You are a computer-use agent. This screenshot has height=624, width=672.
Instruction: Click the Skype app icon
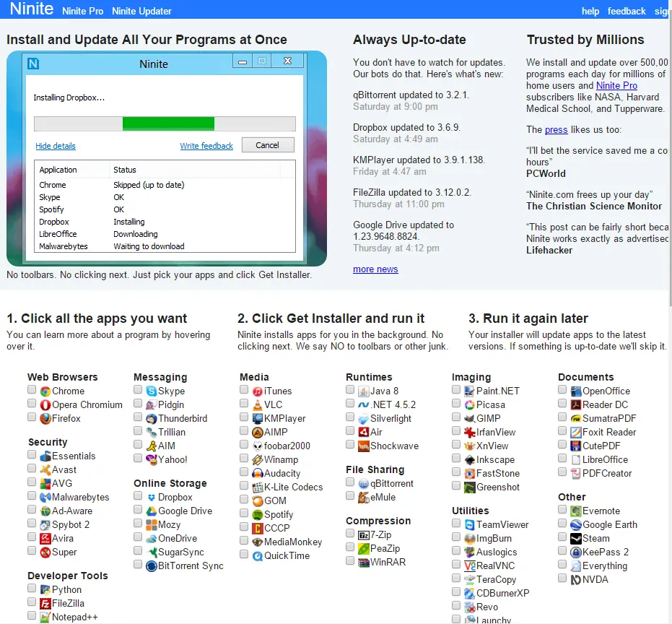coord(152,391)
